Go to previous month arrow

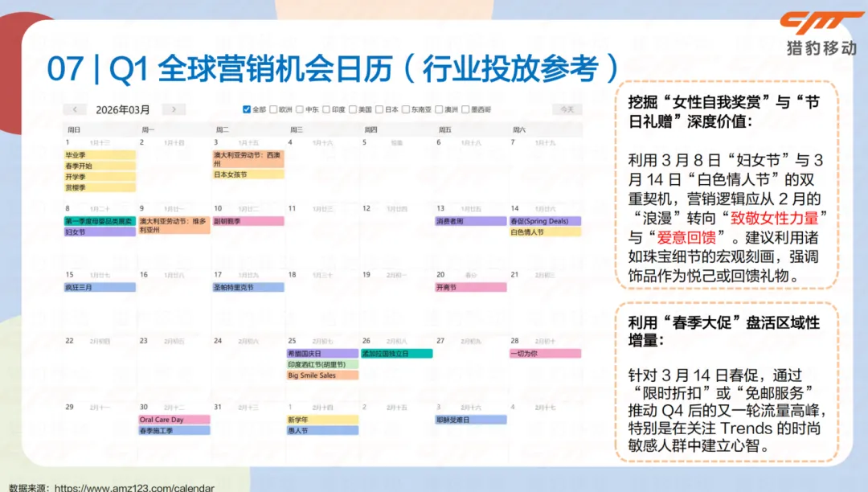pos(75,109)
